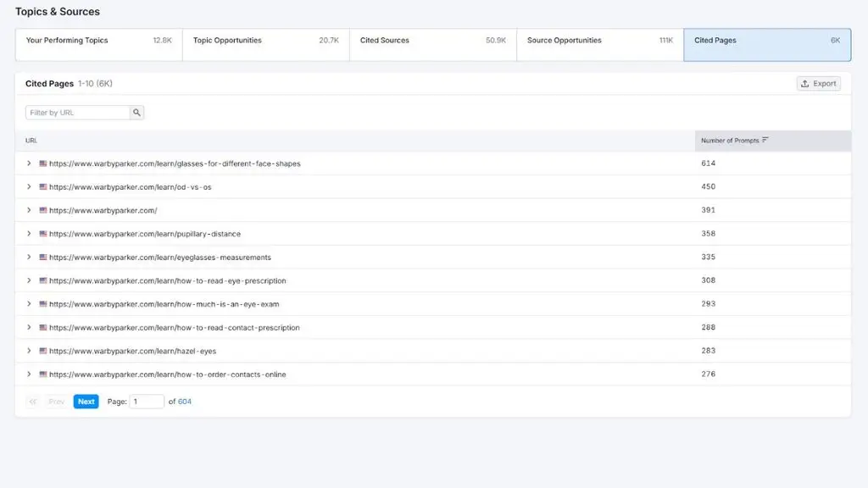The height and width of the screenshot is (488, 868).
Task: Expand the how-to-read-eye-prescription row
Action: coord(29,280)
